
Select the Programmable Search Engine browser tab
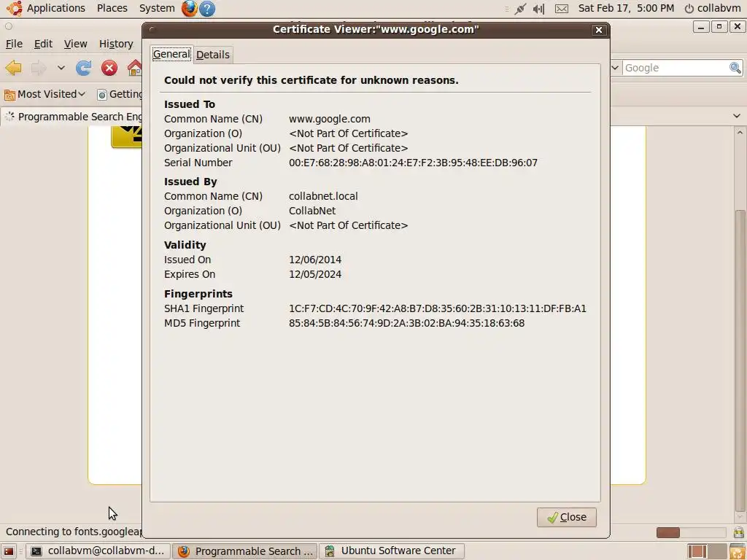tap(73, 117)
